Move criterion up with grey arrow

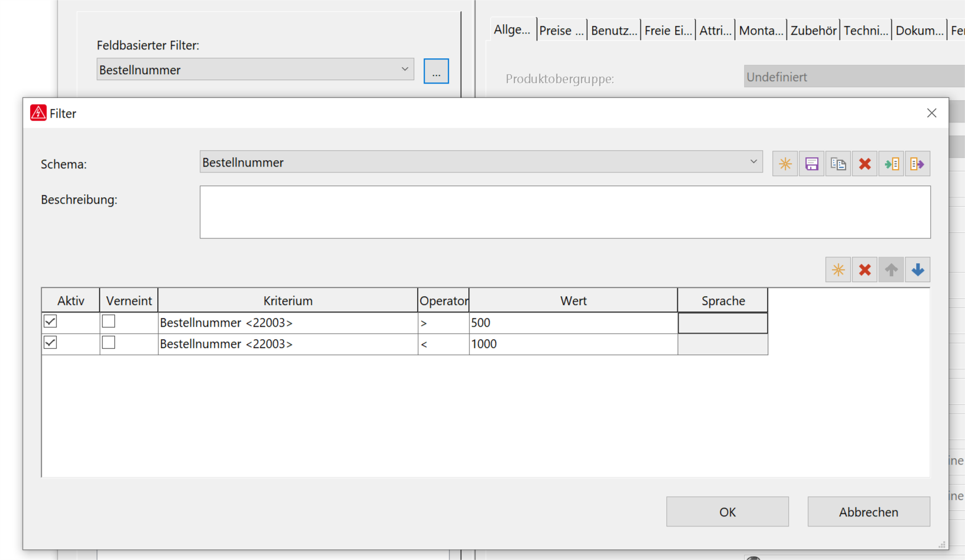coord(891,270)
